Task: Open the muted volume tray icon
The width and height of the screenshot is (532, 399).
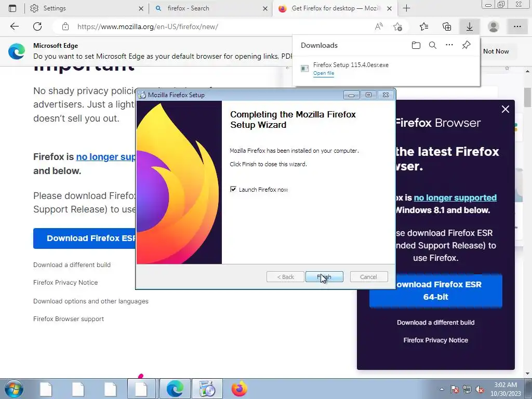Action: point(480,389)
